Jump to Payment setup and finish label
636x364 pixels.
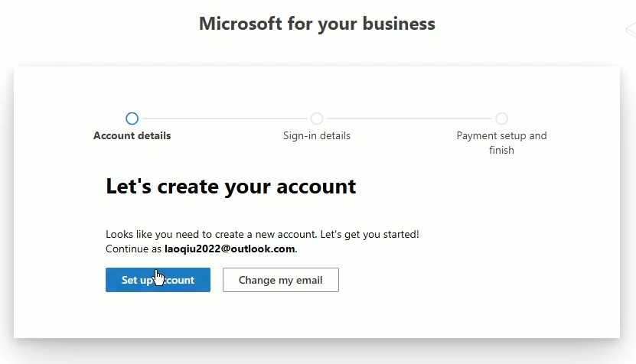pyautogui.click(x=501, y=136)
